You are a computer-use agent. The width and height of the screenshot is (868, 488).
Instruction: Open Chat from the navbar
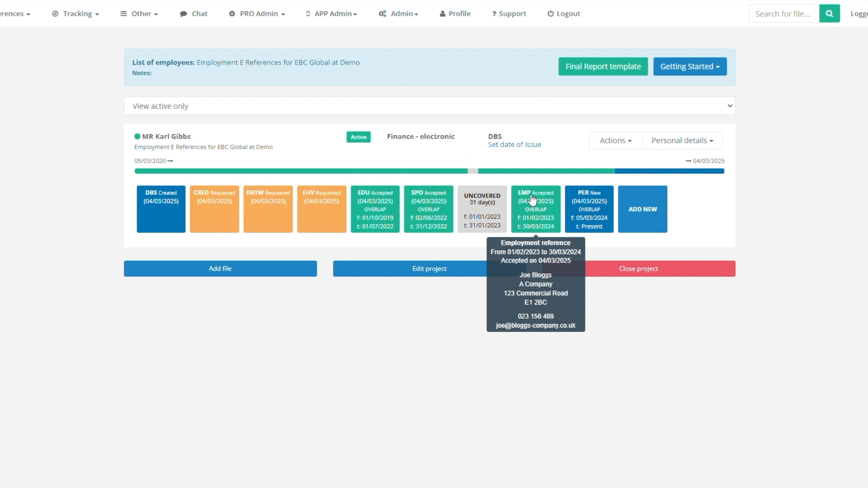point(193,14)
